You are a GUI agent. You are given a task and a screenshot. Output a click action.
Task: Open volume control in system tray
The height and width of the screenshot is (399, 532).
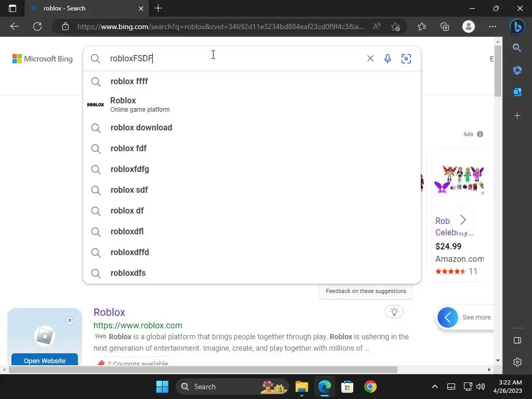pos(481,387)
